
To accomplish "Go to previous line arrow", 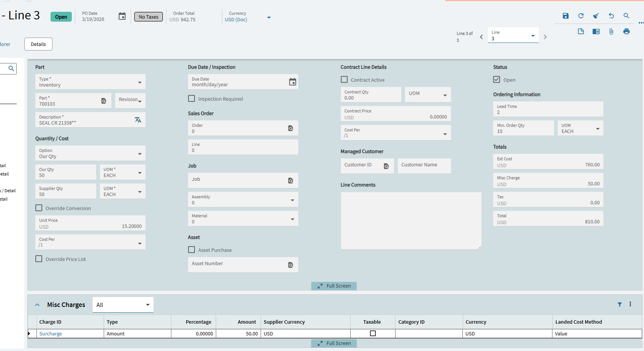I will 481,37.
